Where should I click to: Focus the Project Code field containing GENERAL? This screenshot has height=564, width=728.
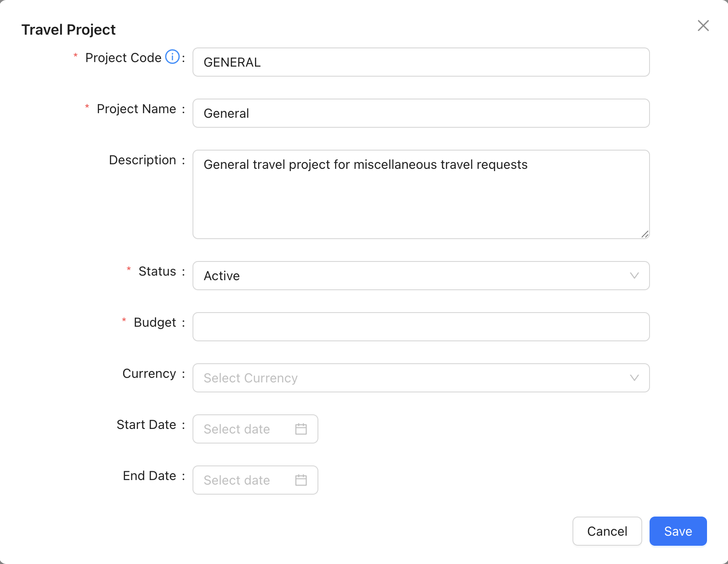click(x=421, y=62)
